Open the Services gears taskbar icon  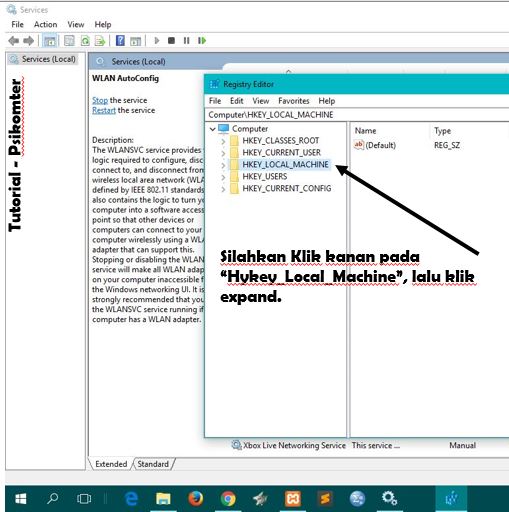(x=389, y=498)
